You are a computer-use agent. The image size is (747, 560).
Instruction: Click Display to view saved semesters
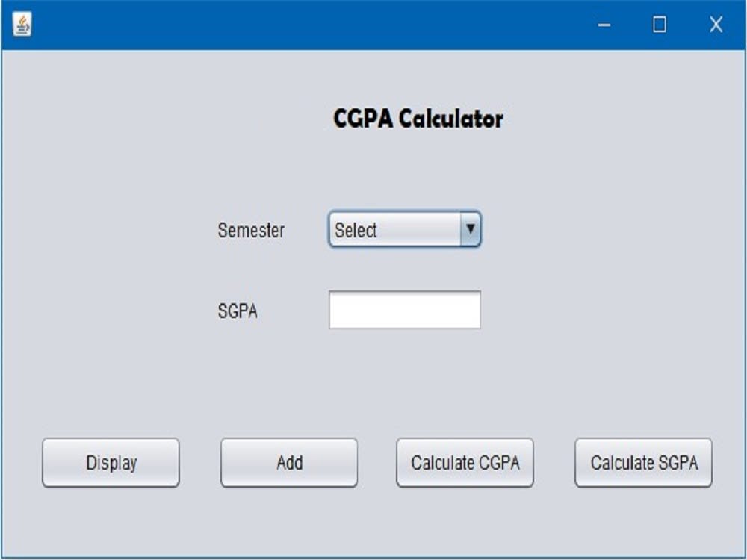pyautogui.click(x=111, y=463)
